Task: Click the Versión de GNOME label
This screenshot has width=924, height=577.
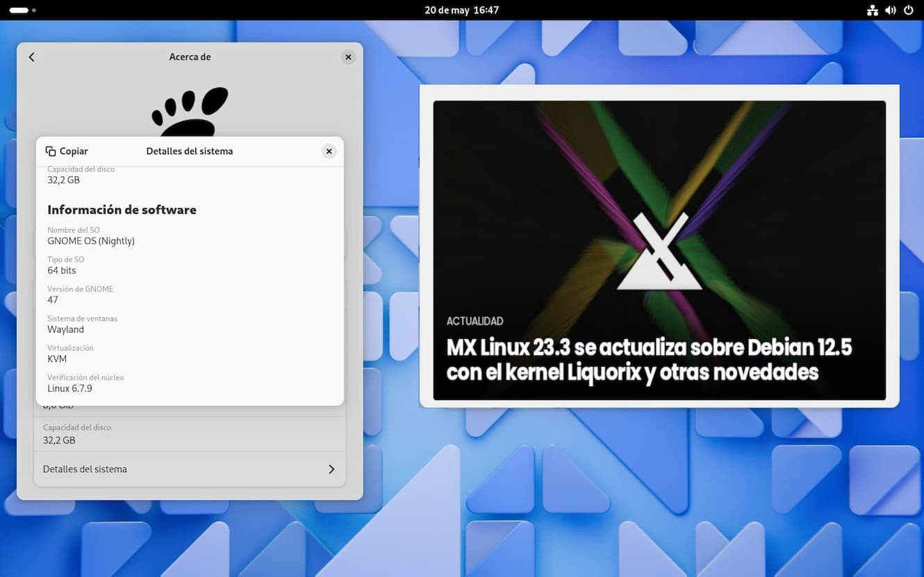Action: [80, 289]
